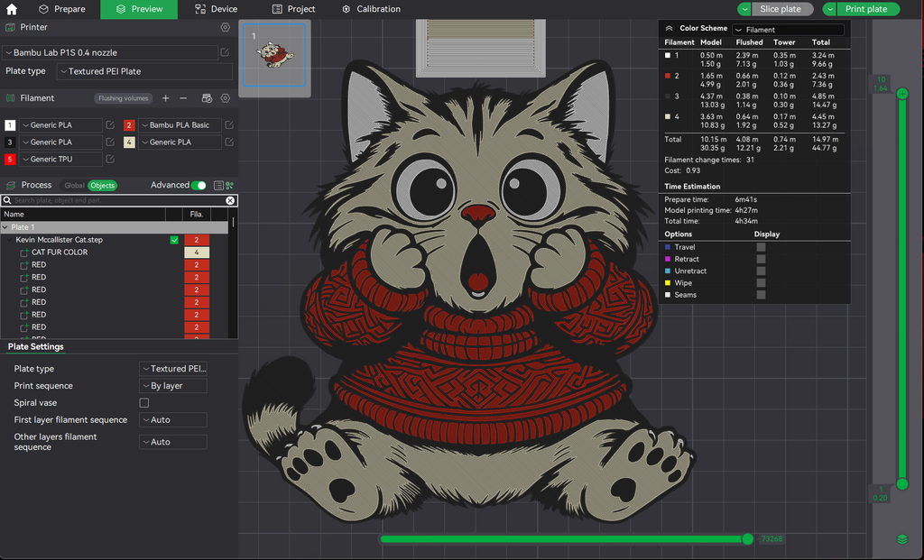Collapse the Plate 1 tree node
The width and height of the screenshot is (924, 560).
[x=5, y=227]
